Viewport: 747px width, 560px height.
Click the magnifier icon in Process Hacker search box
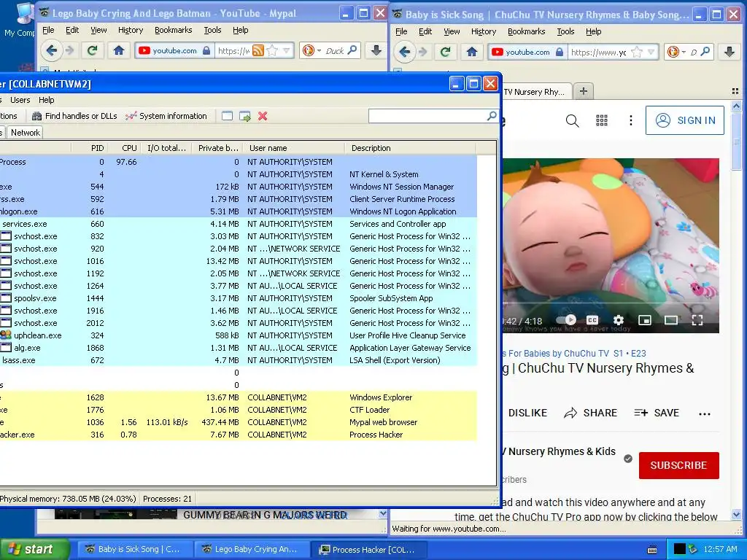[492, 116]
